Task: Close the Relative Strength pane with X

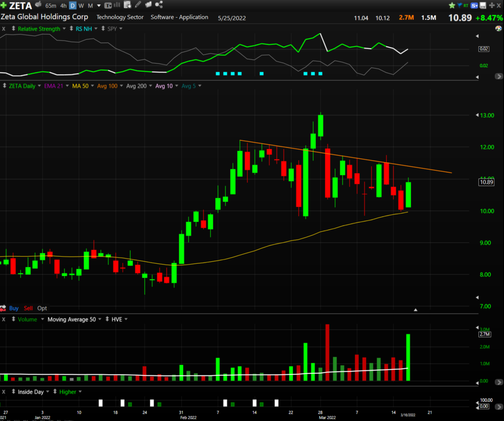Action: pyautogui.click(x=4, y=28)
